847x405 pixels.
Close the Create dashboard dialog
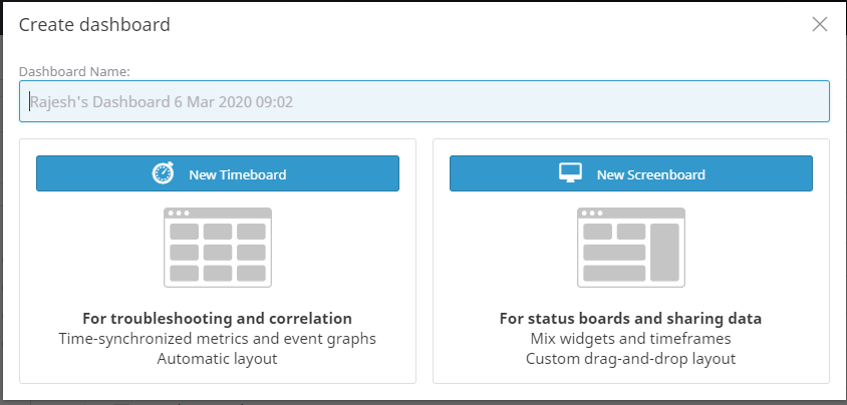click(x=820, y=24)
